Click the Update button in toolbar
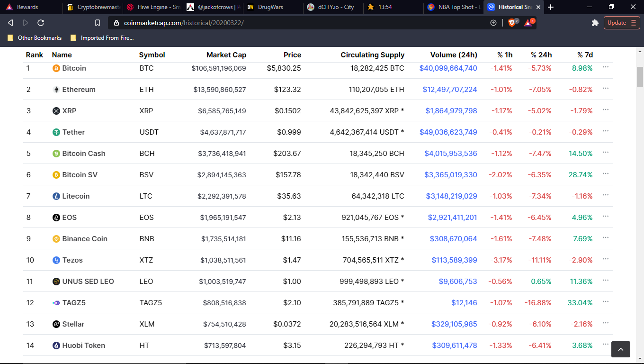 [x=621, y=23]
